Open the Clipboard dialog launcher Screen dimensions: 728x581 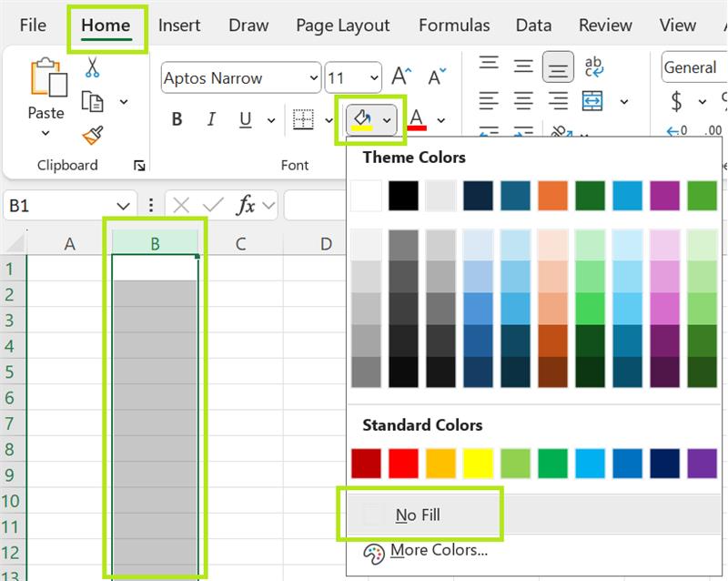139,166
